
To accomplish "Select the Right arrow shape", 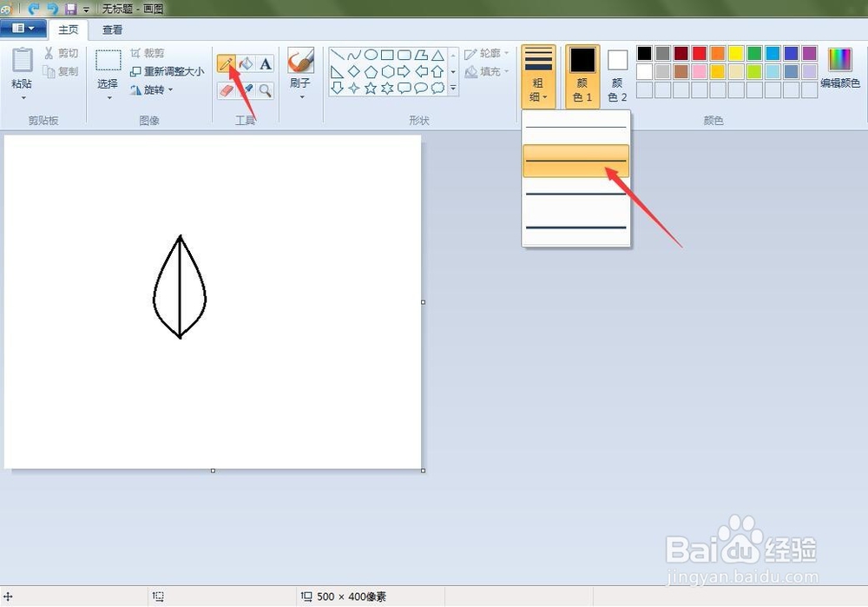I will click(404, 71).
